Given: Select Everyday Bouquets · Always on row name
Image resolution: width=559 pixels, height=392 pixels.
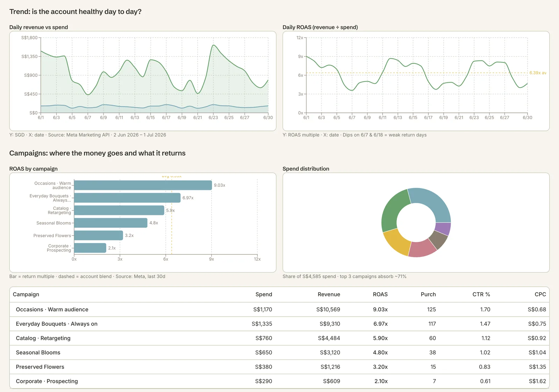Looking at the screenshot, I should click(57, 324).
